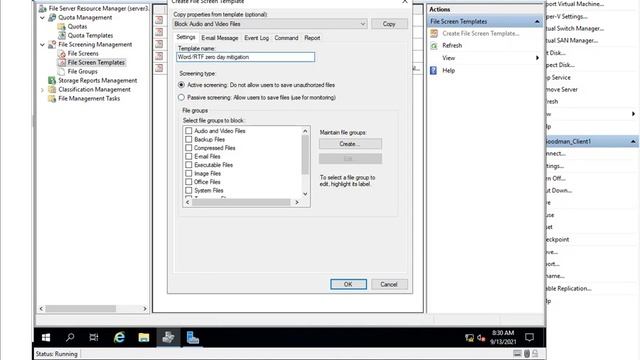The image size is (640, 360).
Task: Select the Active screening radio button
Action: pyautogui.click(x=181, y=85)
